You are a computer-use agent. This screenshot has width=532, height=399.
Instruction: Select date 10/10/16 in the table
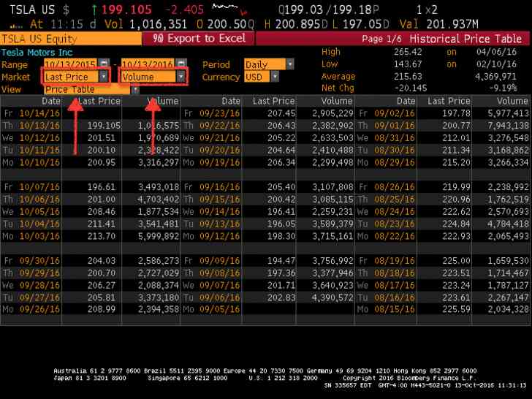pos(39,162)
